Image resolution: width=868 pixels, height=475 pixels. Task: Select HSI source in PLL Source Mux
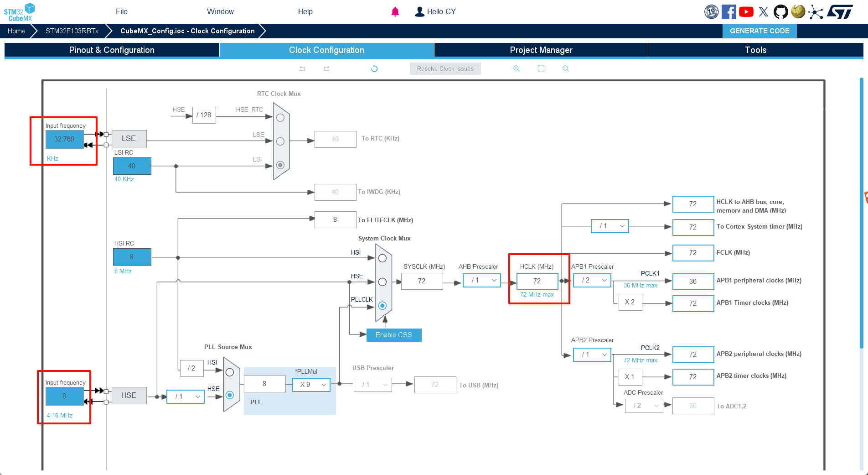coord(230,372)
